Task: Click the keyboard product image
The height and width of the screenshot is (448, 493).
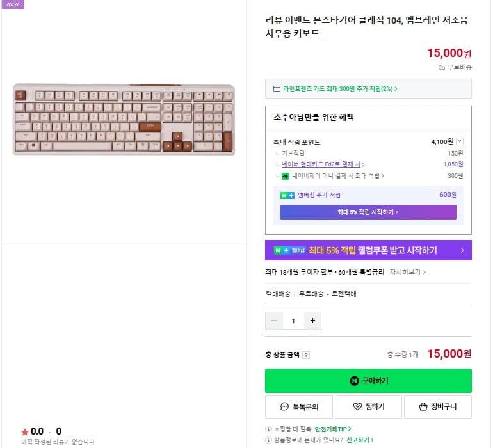Action: [124, 120]
